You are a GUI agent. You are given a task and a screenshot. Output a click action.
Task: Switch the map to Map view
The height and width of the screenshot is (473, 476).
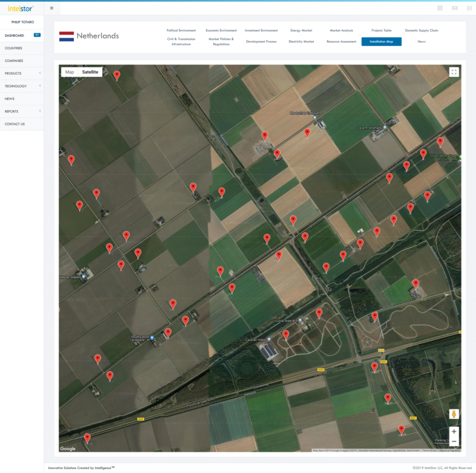tap(71, 72)
